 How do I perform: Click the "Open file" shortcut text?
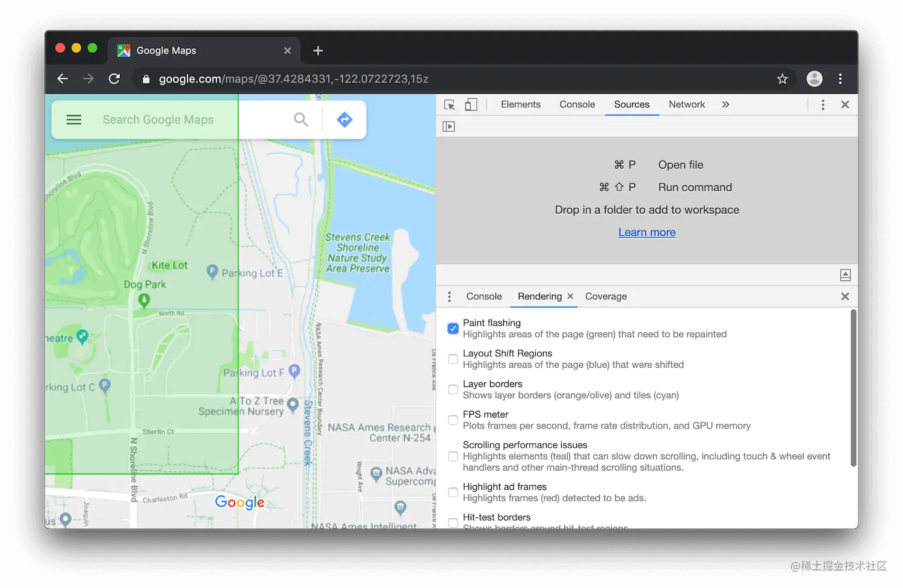click(x=680, y=165)
